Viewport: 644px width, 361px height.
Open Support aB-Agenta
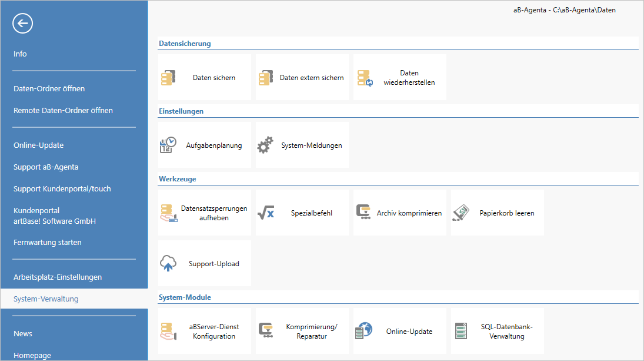pos(46,167)
